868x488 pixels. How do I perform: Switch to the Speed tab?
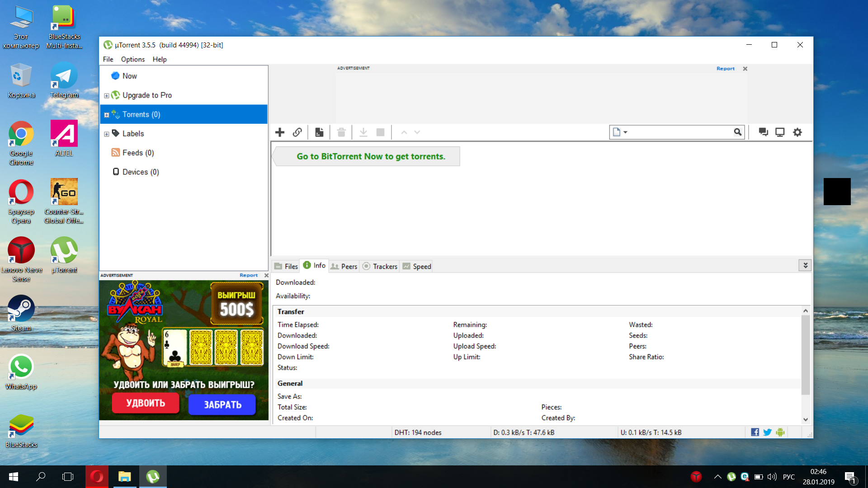tap(417, 267)
